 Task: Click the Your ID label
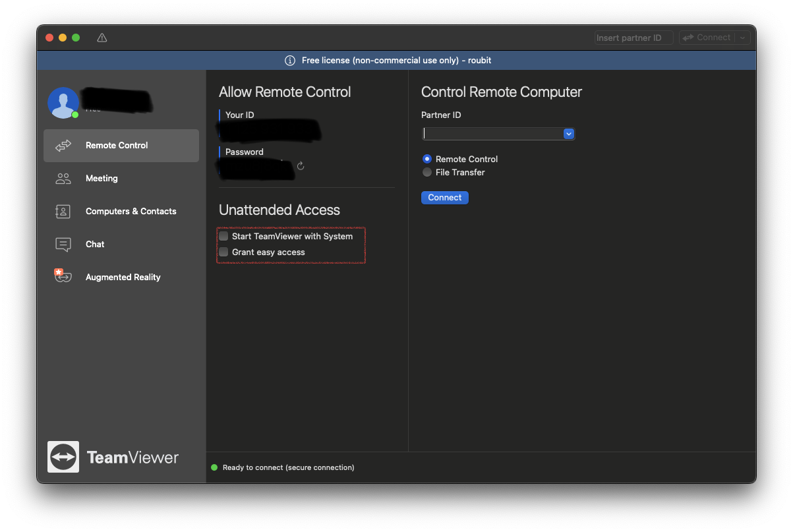click(240, 115)
